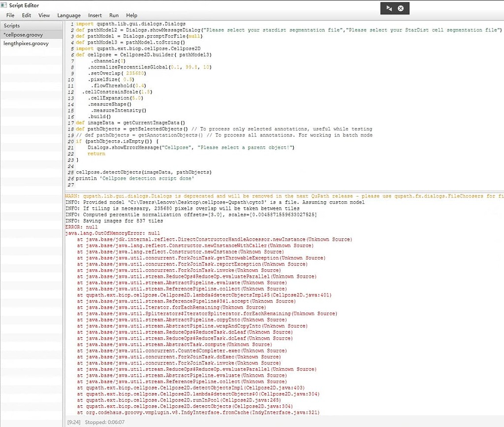The image size is (504, 427).
Task: Open the Insert menu
Action: (x=95, y=15)
